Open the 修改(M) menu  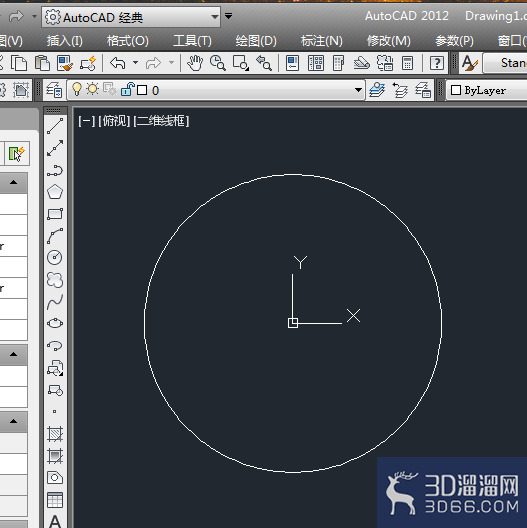(389, 41)
